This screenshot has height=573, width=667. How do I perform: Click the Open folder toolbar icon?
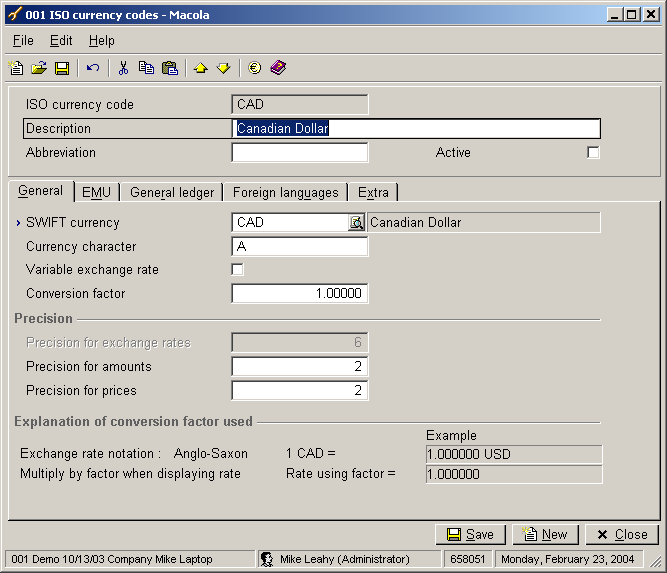click(39, 68)
